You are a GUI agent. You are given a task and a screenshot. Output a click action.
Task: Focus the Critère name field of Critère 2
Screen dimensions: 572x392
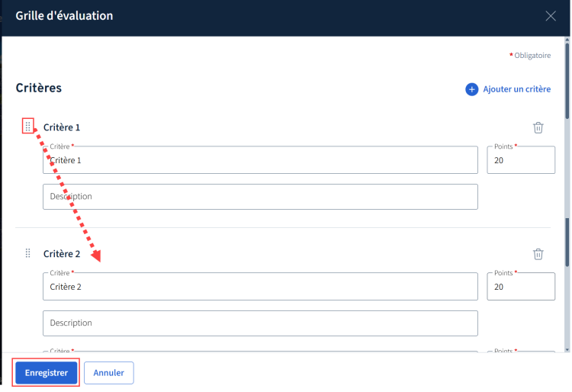point(260,287)
